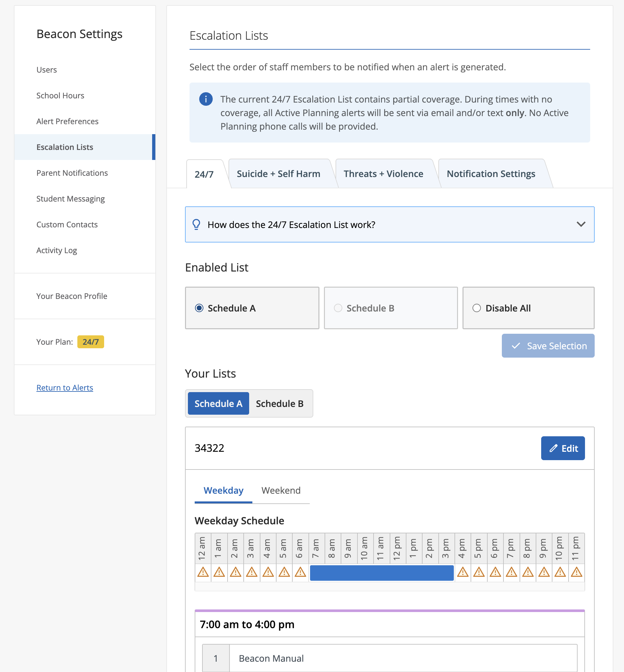The width and height of the screenshot is (624, 672).
Task: View the Activity Log page
Action: pos(57,250)
